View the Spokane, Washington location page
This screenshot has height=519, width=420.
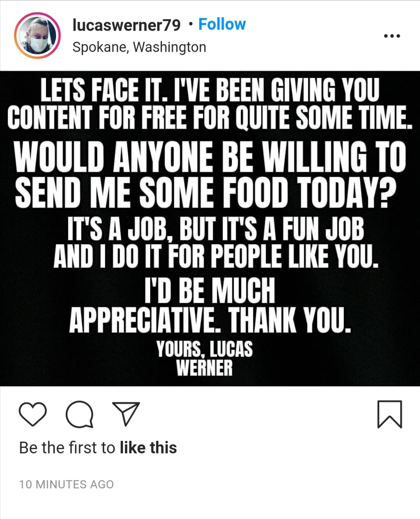coord(139,47)
